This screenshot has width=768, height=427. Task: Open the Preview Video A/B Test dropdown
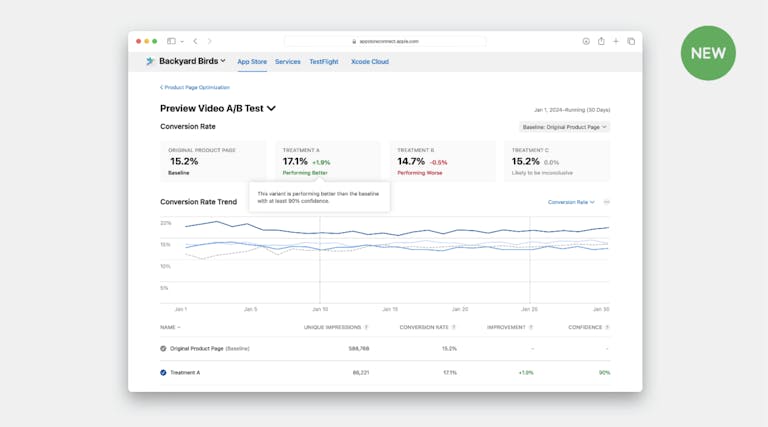[x=271, y=108]
